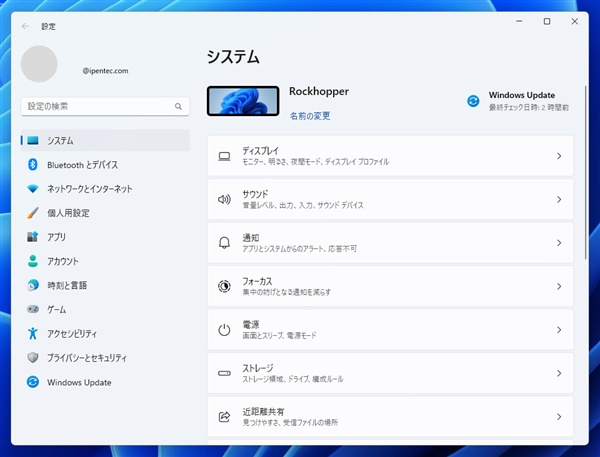Click the 通知 settings title

[x=251, y=238]
